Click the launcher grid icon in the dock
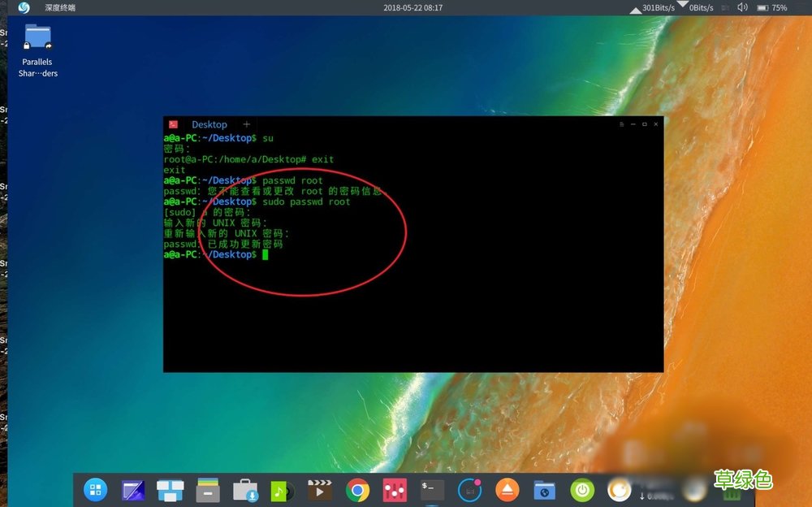The height and width of the screenshot is (507, 812). (95, 490)
